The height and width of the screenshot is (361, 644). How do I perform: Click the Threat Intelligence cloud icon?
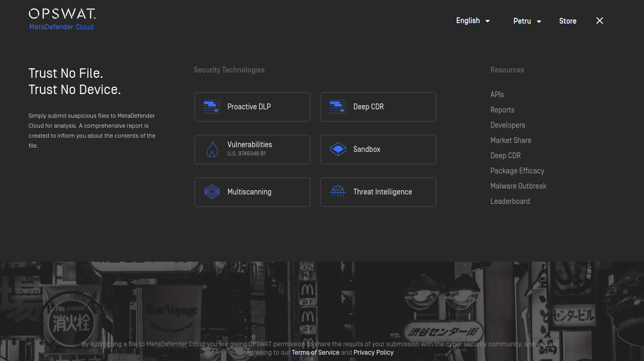(337, 192)
